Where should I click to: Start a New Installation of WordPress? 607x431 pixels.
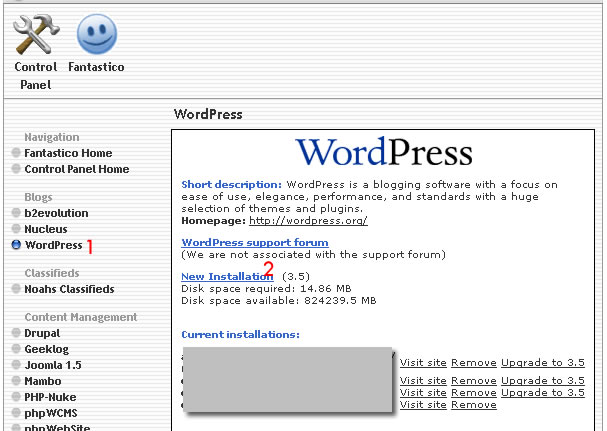click(x=227, y=276)
